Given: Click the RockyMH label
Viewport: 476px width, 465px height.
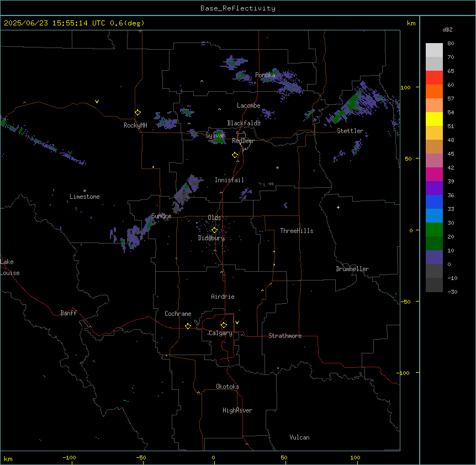Looking at the screenshot, I should point(135,125).
